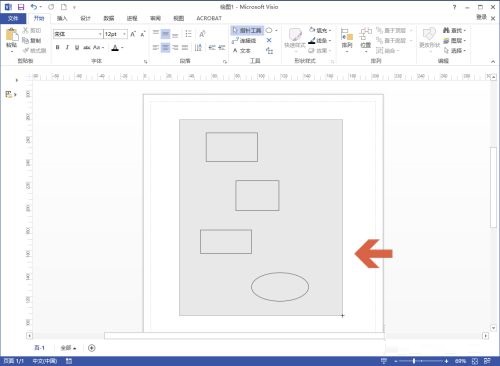Open the Position (位置) dropdown
500x366 pixels.
click(x=366, y=40)
